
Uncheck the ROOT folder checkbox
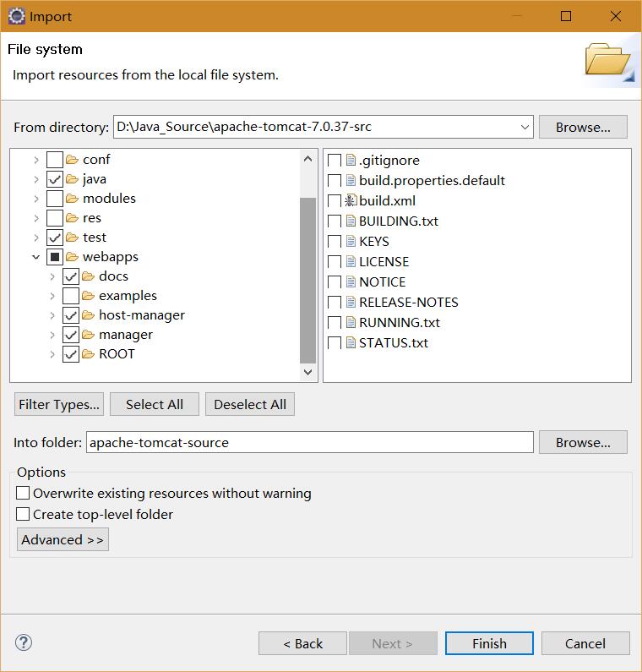(x=71, y=354)
